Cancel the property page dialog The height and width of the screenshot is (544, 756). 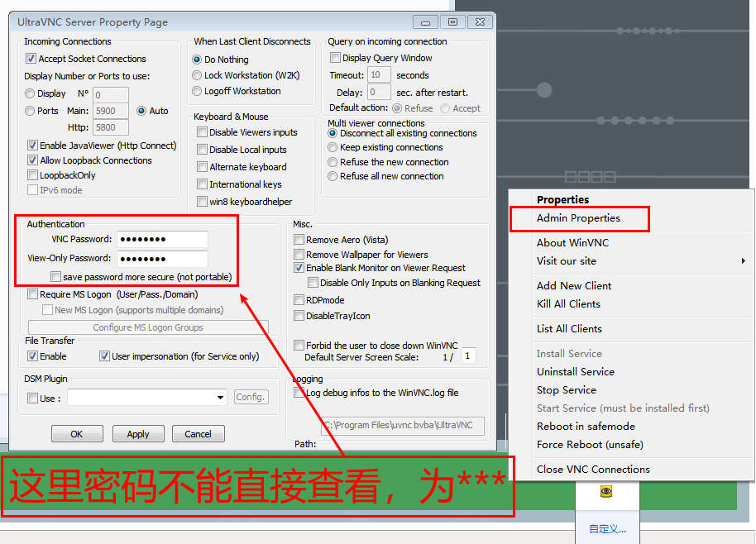pyautogui.click(x=199, y=434)
